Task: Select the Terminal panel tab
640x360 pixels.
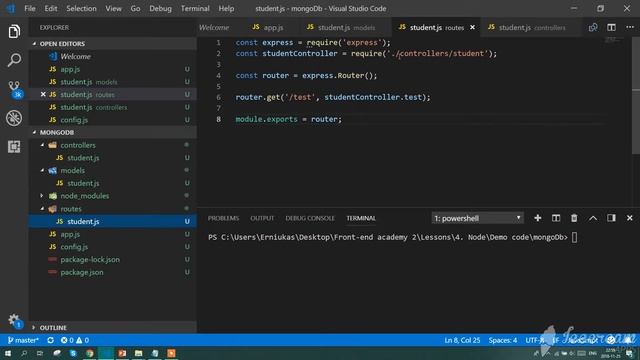Action: pyautogui.click(x=361, y=218)
